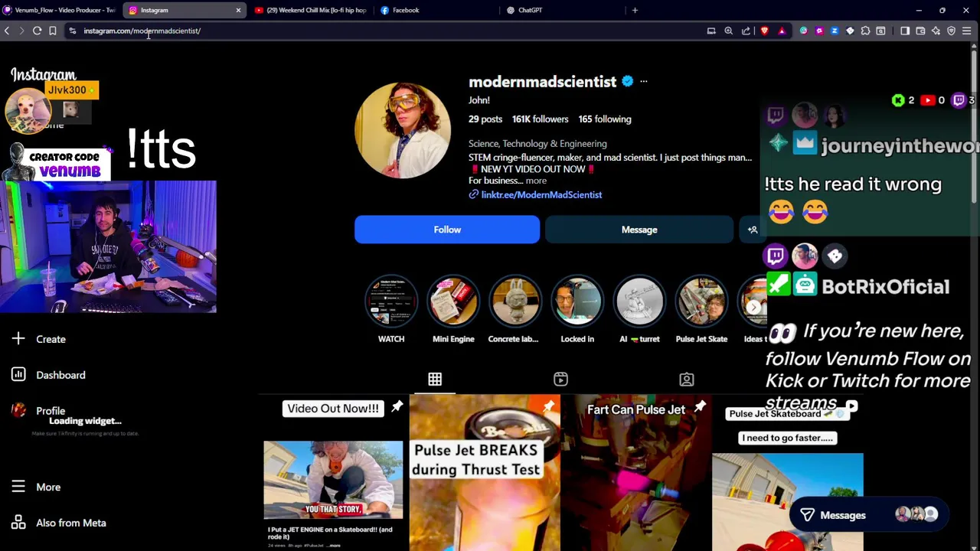Open Brave VPN shield icon
The width and height of the screenshot is (980, 551).
click(952, 31)
